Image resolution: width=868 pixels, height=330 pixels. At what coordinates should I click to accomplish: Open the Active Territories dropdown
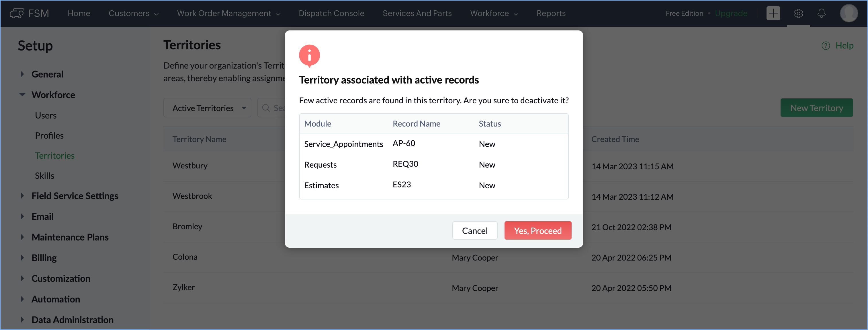pyautogui.click(x=207, y=108)
